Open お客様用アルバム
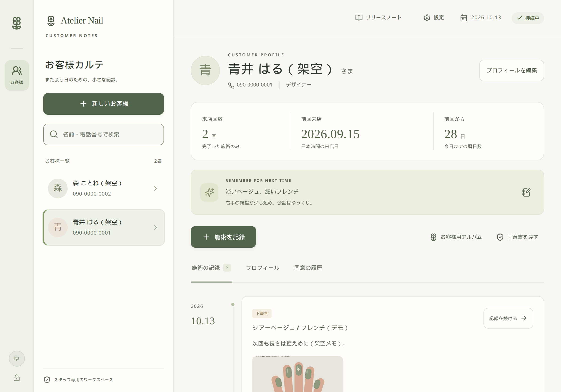This screenshot has width=561, height=392. [456, 237]
